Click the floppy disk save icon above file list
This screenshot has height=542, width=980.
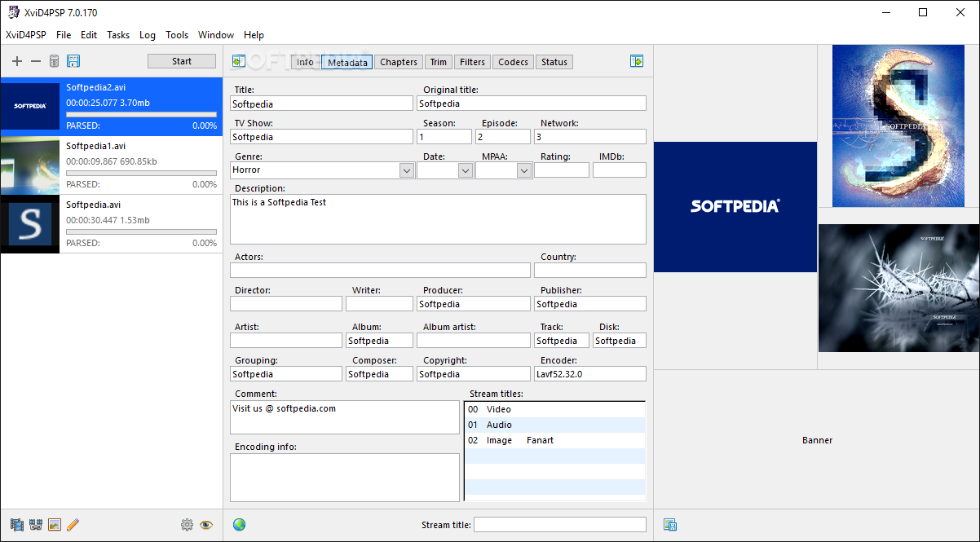tap(73, 61)
